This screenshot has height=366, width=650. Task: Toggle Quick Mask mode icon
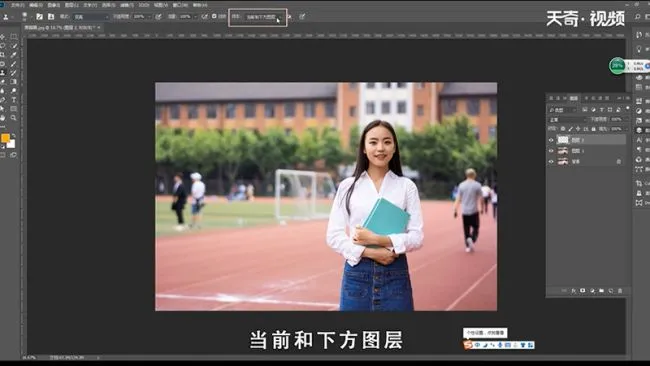[x=3, y=155]
